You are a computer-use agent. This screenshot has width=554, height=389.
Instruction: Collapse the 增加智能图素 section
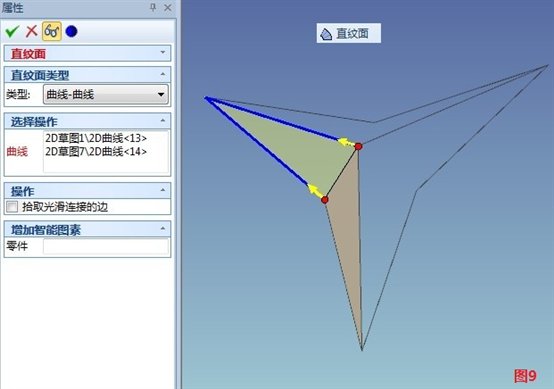[x=163, y=228]
